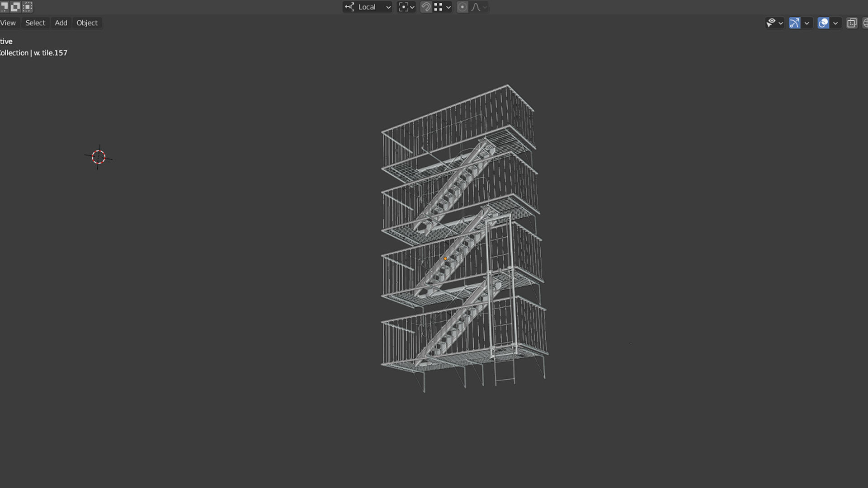Toggle snapping with the magnet icon
Screen dimensions: 868x488
pyautogui.click(x=425, y=7)
